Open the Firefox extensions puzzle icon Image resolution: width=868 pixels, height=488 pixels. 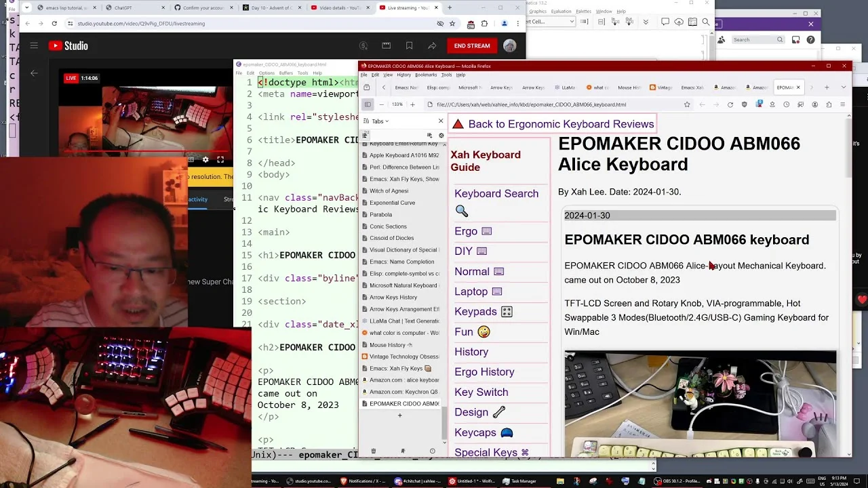[829, 104]
